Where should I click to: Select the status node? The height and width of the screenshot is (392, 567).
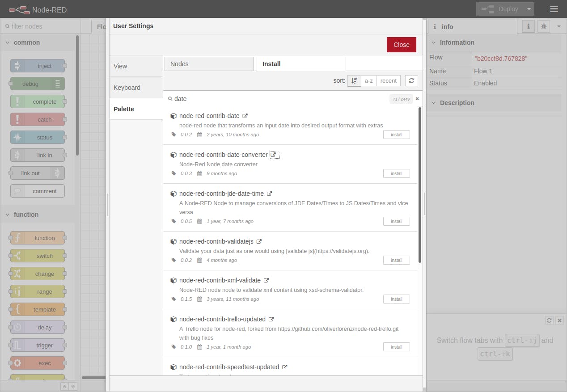click(x=38, y=137)
